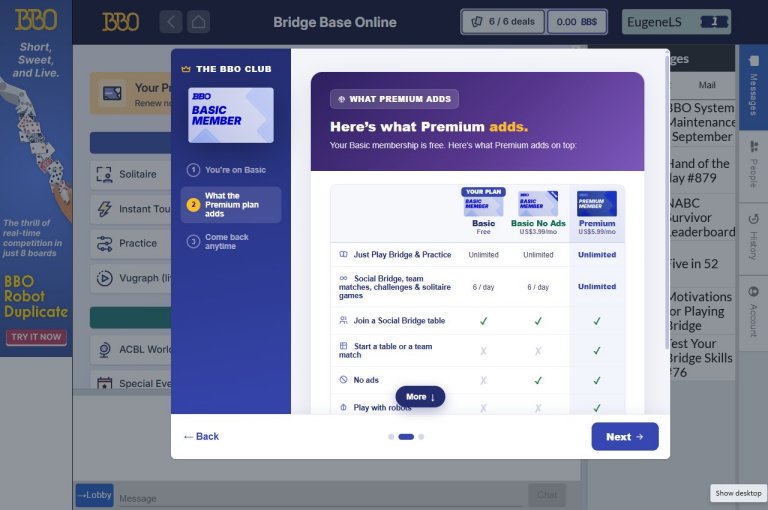Select step 1 You're on Basic
Screen dimensions: 768x510
point(231,170)
